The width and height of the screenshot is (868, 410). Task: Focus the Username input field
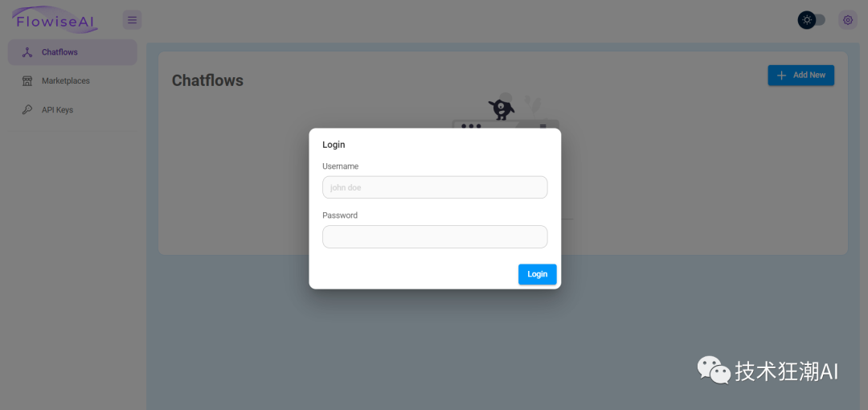tap(435, 187)
